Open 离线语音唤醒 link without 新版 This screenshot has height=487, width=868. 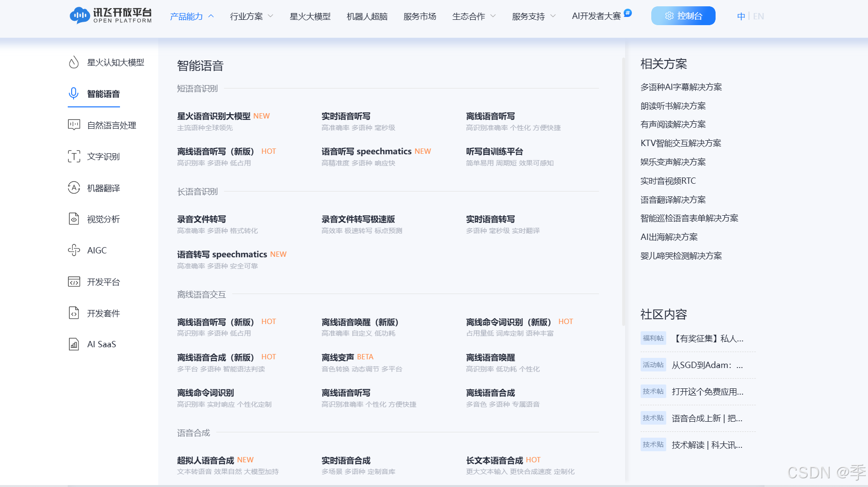[x=491, y=357]
